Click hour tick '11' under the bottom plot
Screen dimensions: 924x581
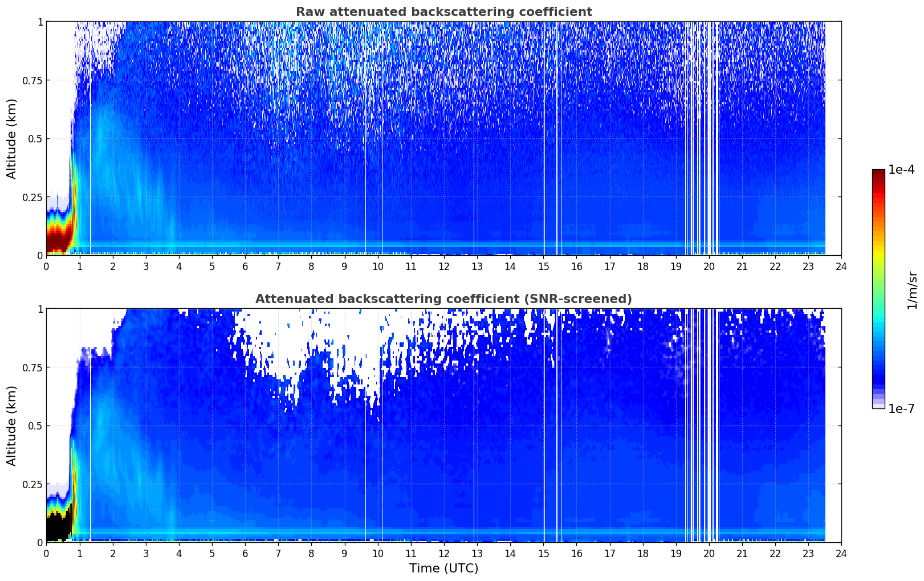click(x=411, y=553)
